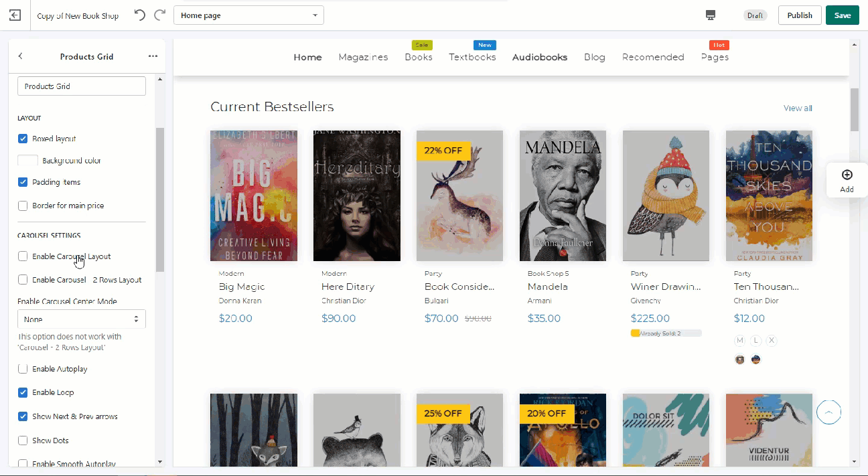Select the M size swatch for Ten Thousand
The height and width of the screenshot is (476, 868).
(x=740, y=340)
